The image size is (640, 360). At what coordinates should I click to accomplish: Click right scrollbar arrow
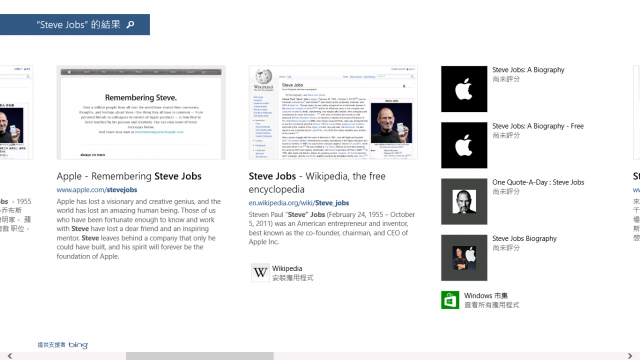(630, 356)
